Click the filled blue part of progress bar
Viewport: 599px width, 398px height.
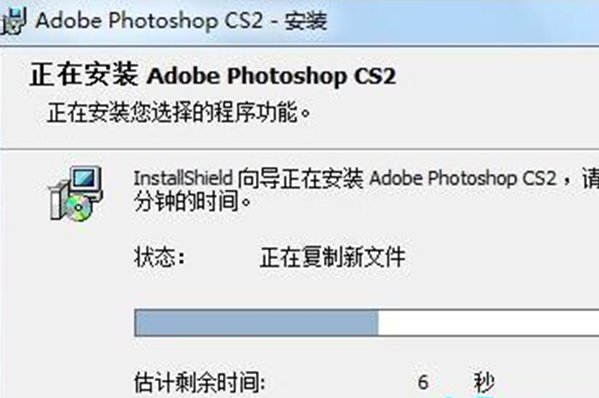(257, 323)
